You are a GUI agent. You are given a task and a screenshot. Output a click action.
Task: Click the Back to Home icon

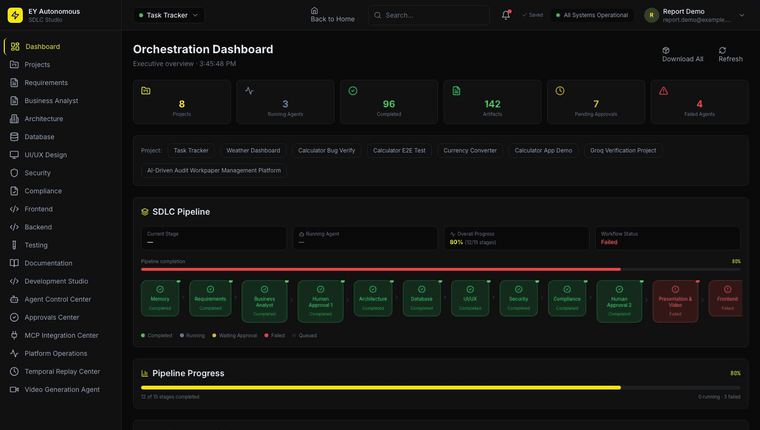314,10
